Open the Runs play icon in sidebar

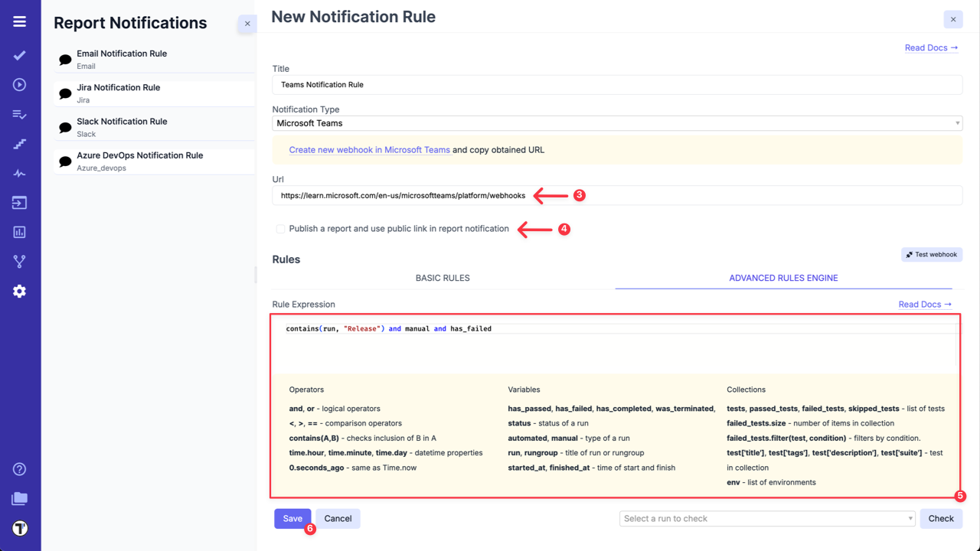pos(20,84)
